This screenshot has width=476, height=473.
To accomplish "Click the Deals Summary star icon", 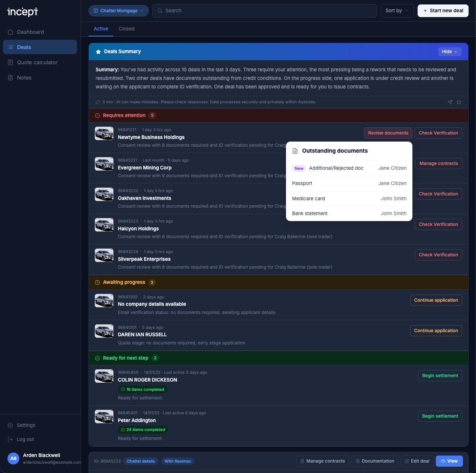I will pos(98,52).
